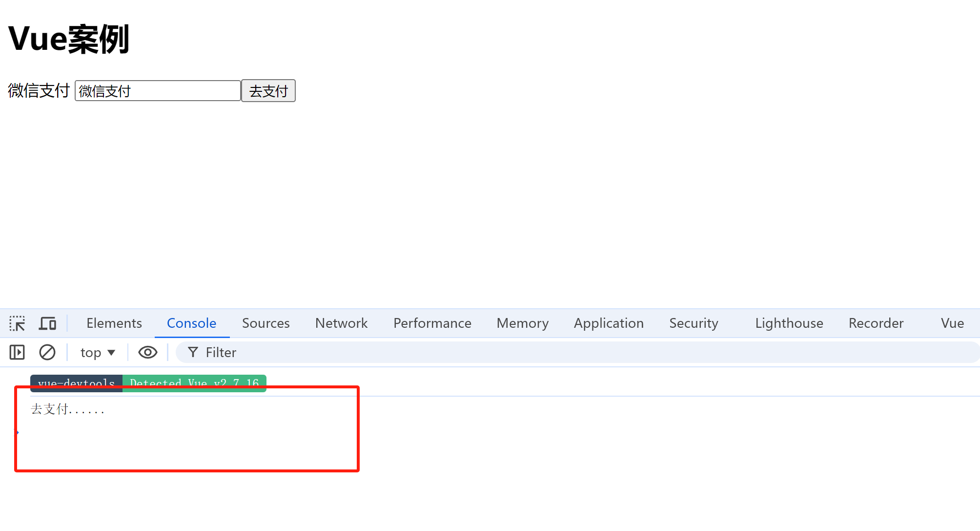Show the console sidebar panel icon

point(17,352)
